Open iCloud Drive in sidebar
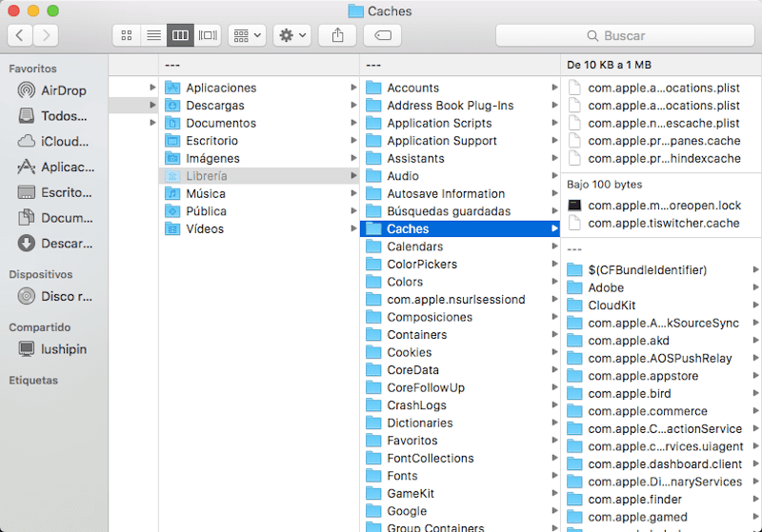Viewport: 762px width, 532px height. pos(54,141)
